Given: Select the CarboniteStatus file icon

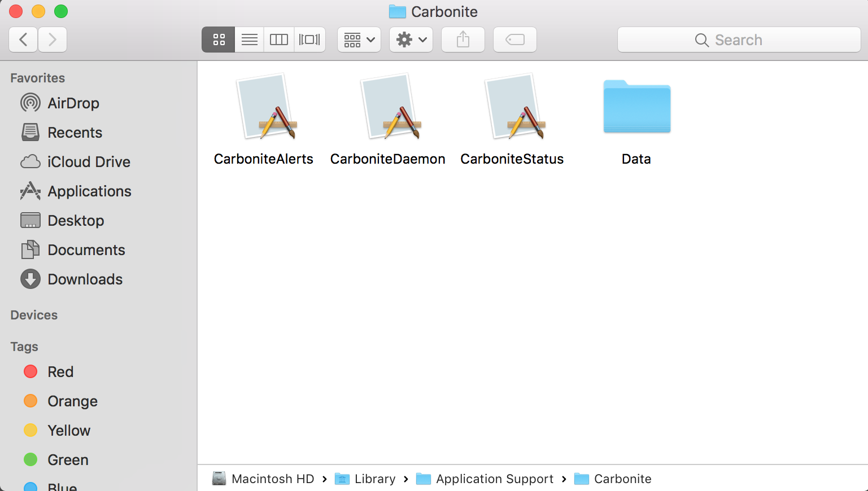Looking at the screenshot, I should pos(512,107).
